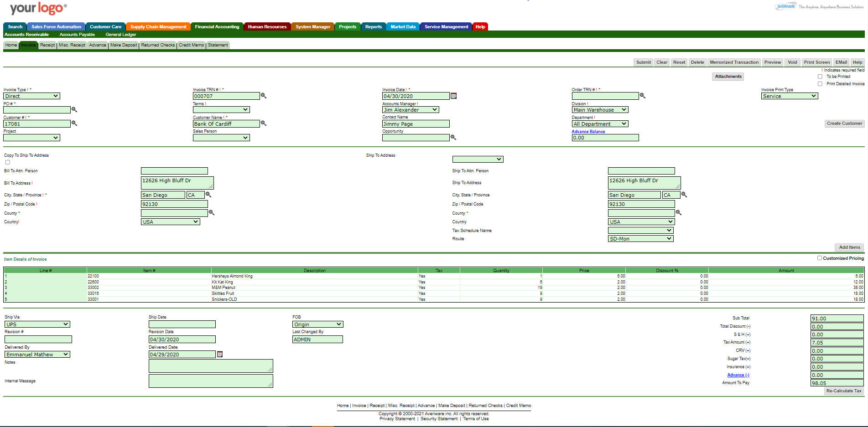Click the Create Customer button

click(844, 123)
